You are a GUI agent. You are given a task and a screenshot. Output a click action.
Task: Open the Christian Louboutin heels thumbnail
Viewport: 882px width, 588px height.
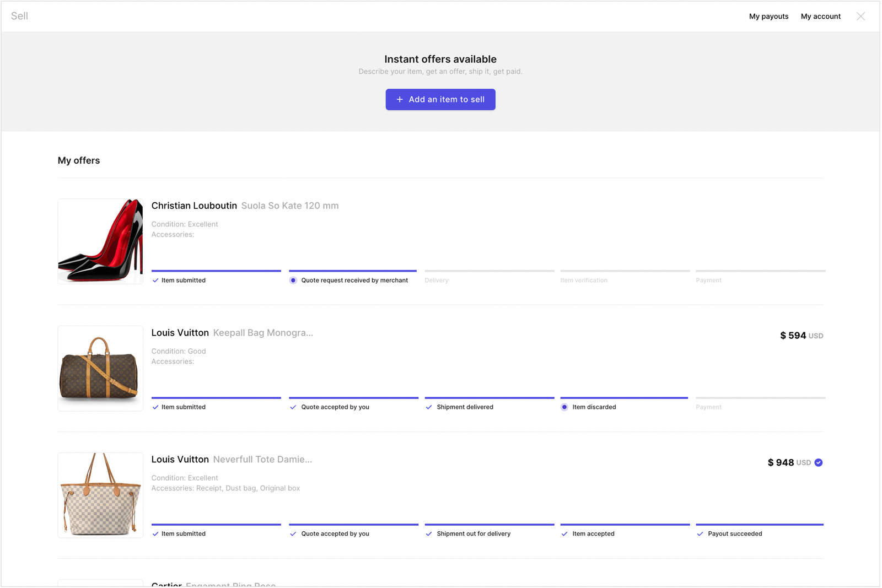tap(100, 241)
